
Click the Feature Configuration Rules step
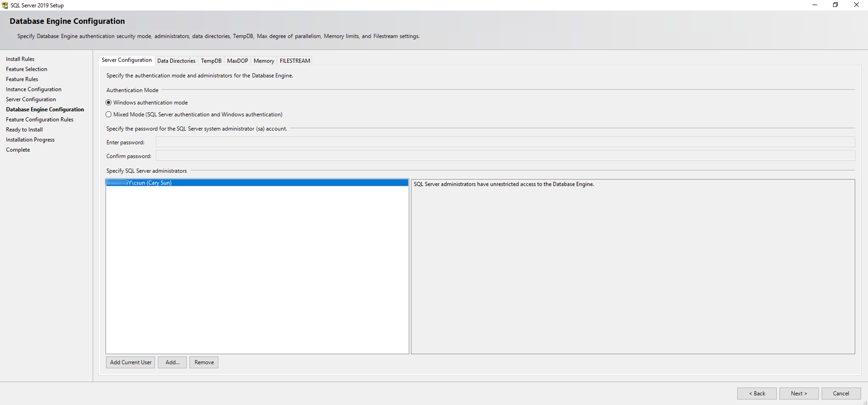(x=39, y=120)
